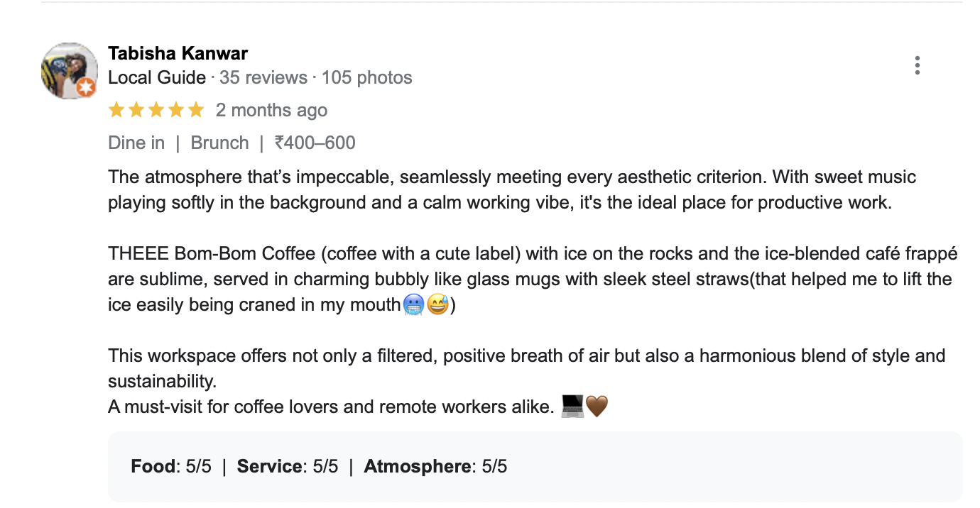
Task: Click the 35 reviews count
Action: coord(263,77)
